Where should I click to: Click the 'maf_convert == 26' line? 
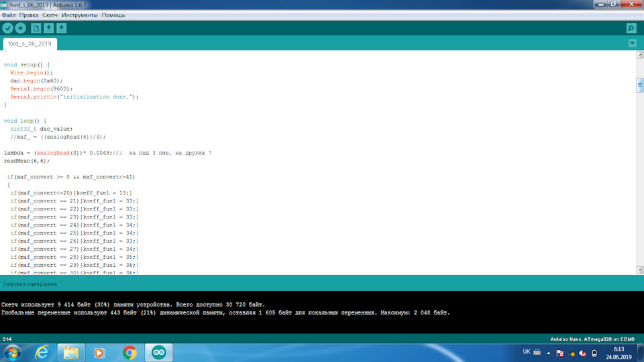74,241
